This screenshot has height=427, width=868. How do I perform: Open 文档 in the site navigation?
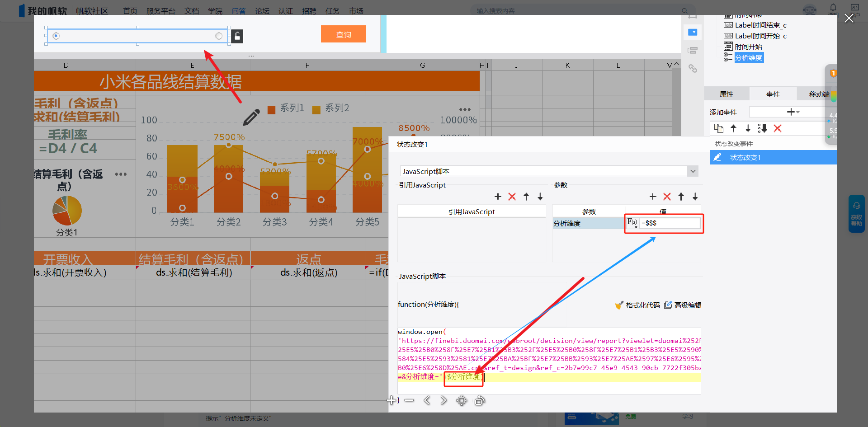(192, 11)
